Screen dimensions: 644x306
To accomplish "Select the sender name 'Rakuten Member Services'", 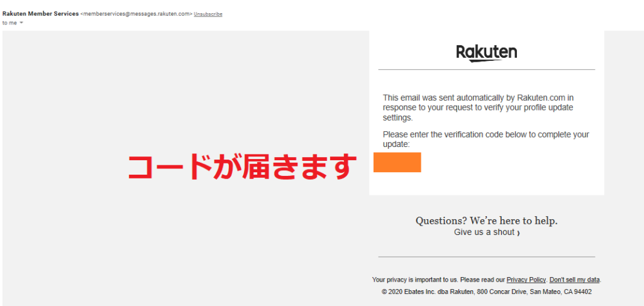I will pyautogui.click(x=40, y=14).
